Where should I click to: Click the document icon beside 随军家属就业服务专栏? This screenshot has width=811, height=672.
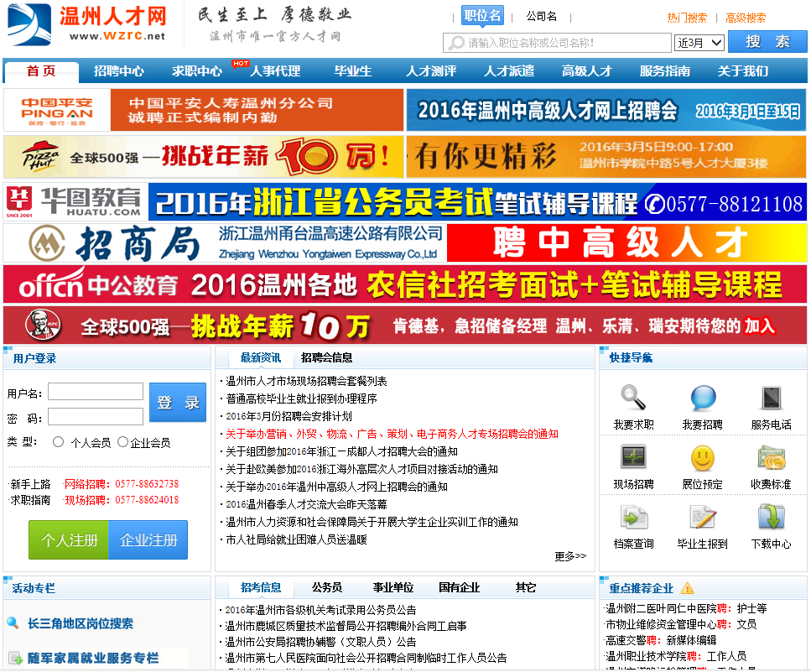(x=16, y=658)
